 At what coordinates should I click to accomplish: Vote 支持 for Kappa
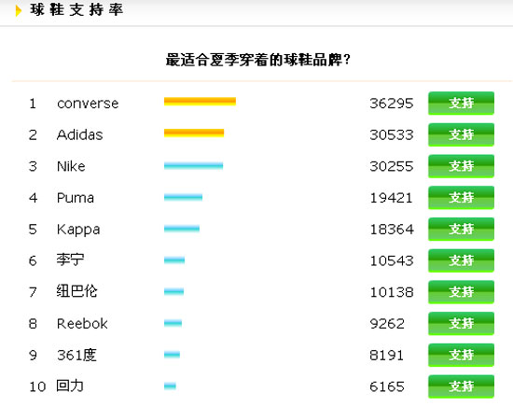coord(461,230)
